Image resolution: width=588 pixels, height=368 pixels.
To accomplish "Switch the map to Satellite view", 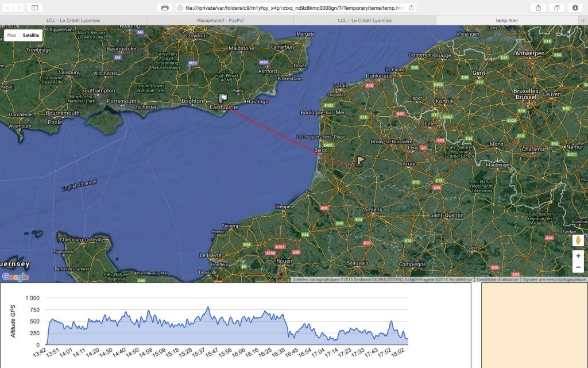I will coord(31,35).
